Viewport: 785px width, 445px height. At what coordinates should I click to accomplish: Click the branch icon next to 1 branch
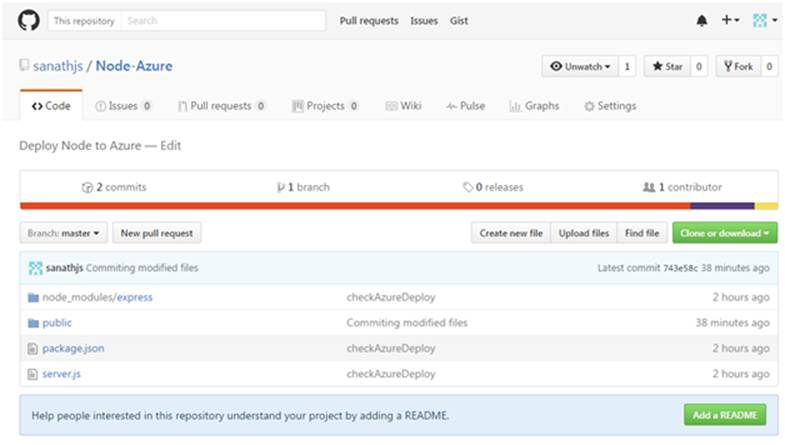280,188
